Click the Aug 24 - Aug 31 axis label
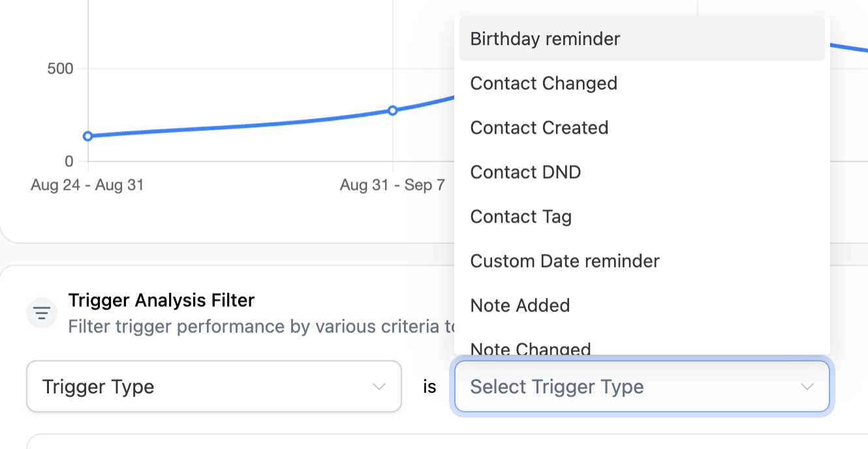The height and width of the screenshot is (449, 868). coord(87,185)
